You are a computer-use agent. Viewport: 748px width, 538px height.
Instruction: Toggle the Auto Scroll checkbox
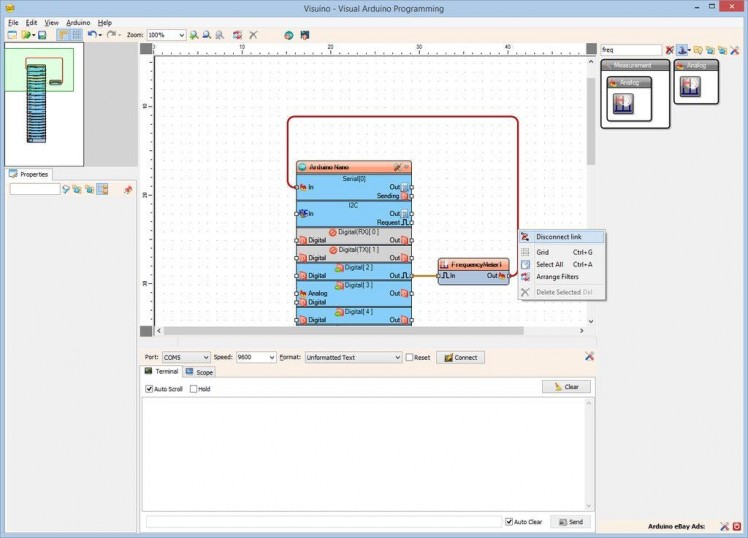(x=150, y=389)
